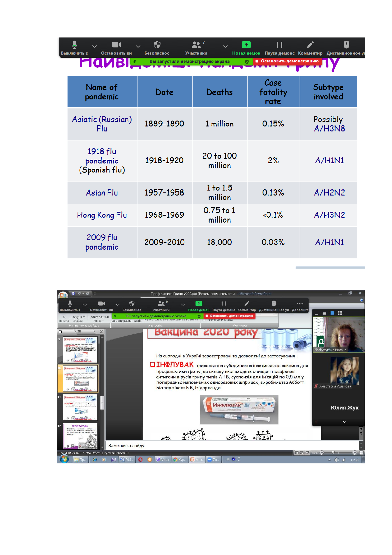
Task: Click zoom out minus button
Action: pyautogui.click(x=322, y=453)
